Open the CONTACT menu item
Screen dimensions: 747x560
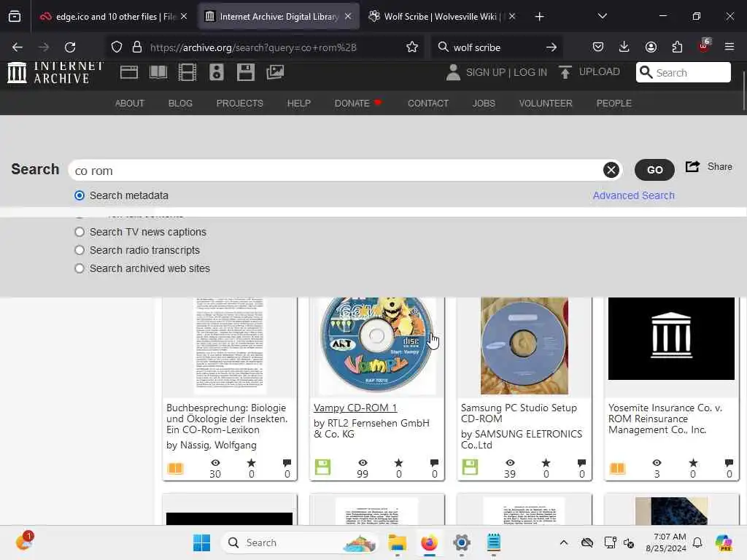(x=428, y=104)
